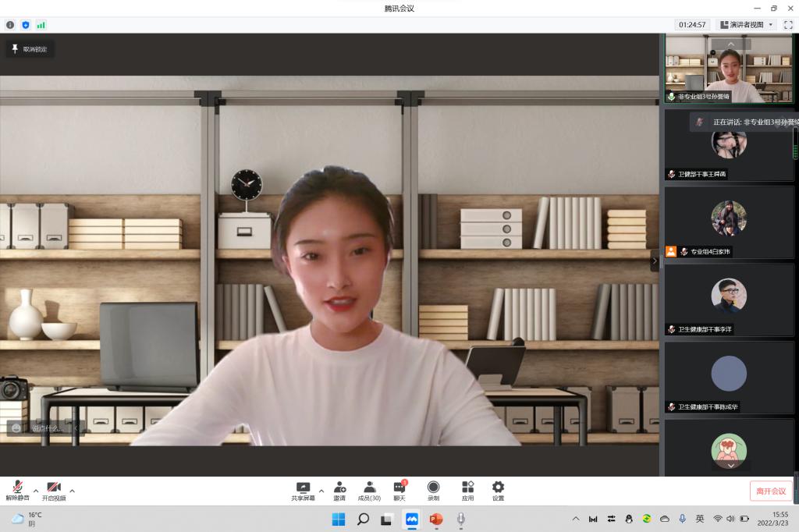The width and height of the screenshot is (799, 532).
Task: Click 取消锁定 to unpin the video
Action: (30, 49)
